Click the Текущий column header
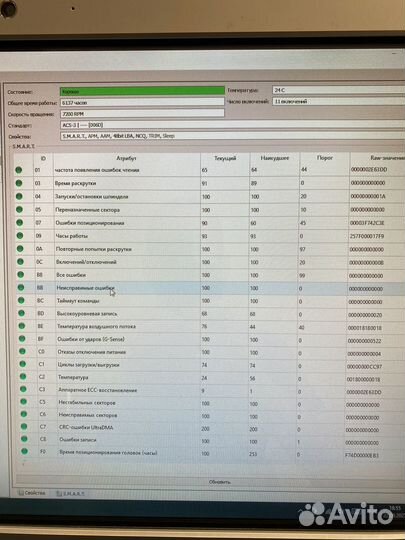405x540 pixels. click(225, 158)
